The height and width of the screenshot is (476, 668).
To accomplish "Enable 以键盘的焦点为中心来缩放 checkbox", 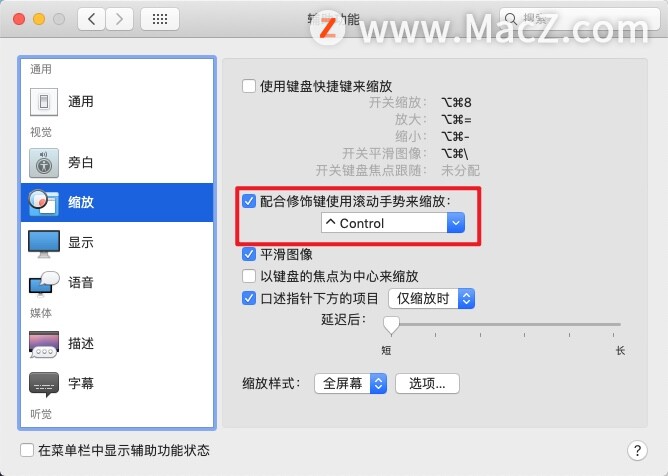I will coord(249,276).
